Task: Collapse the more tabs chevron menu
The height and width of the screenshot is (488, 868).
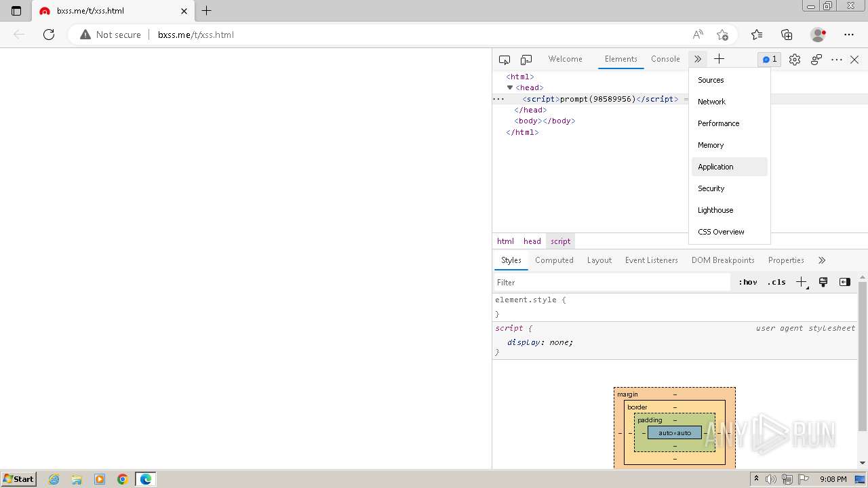Action: [x=697, y=60]
